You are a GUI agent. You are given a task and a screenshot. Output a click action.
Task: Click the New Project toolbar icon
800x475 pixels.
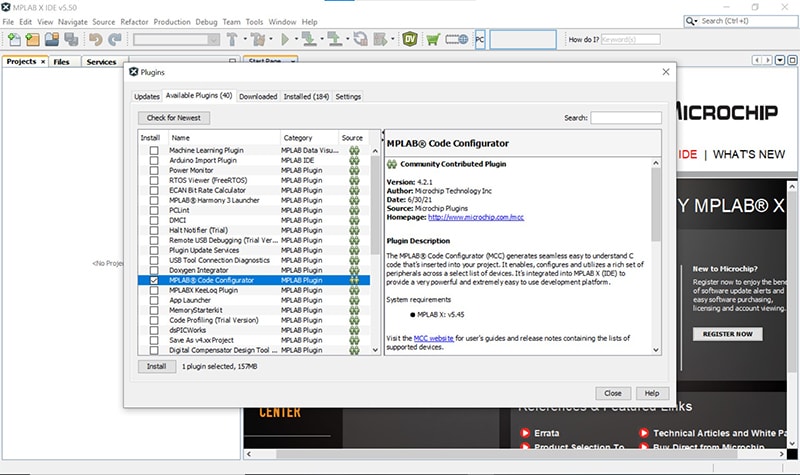(33, 39)
